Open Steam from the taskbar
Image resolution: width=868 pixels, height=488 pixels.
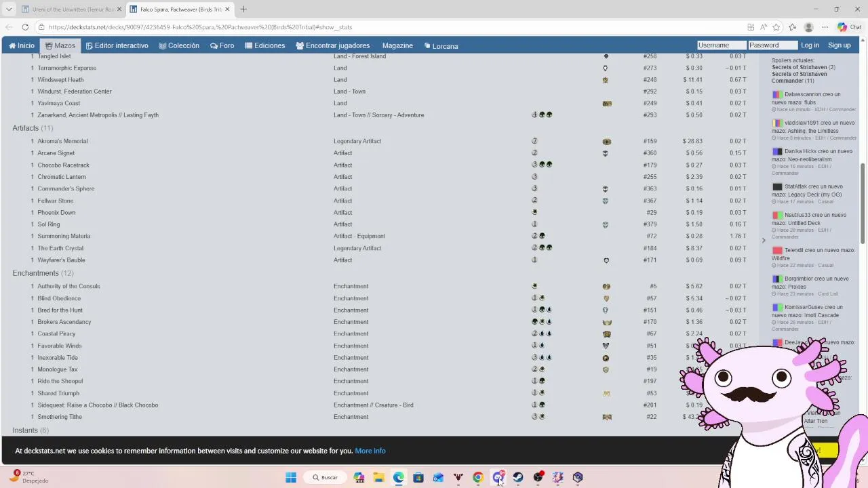click(518, 477)
